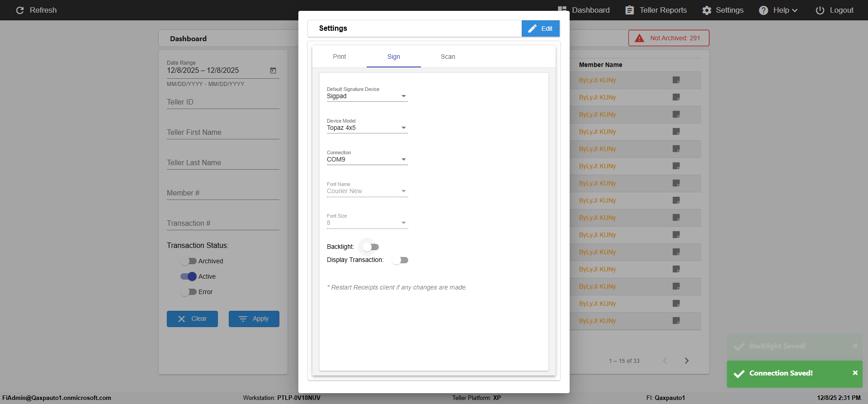Click the pencil Edit icon in Settings
This screenshot has height=404, width=868.
(x=533, y=29)
